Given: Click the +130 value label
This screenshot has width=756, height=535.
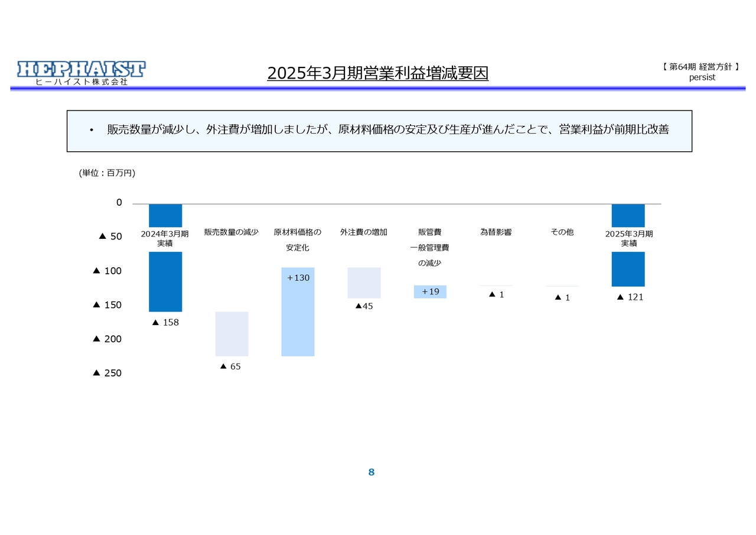Looking at the screenshot, I should pyautogui.click(x=298, y=277).
